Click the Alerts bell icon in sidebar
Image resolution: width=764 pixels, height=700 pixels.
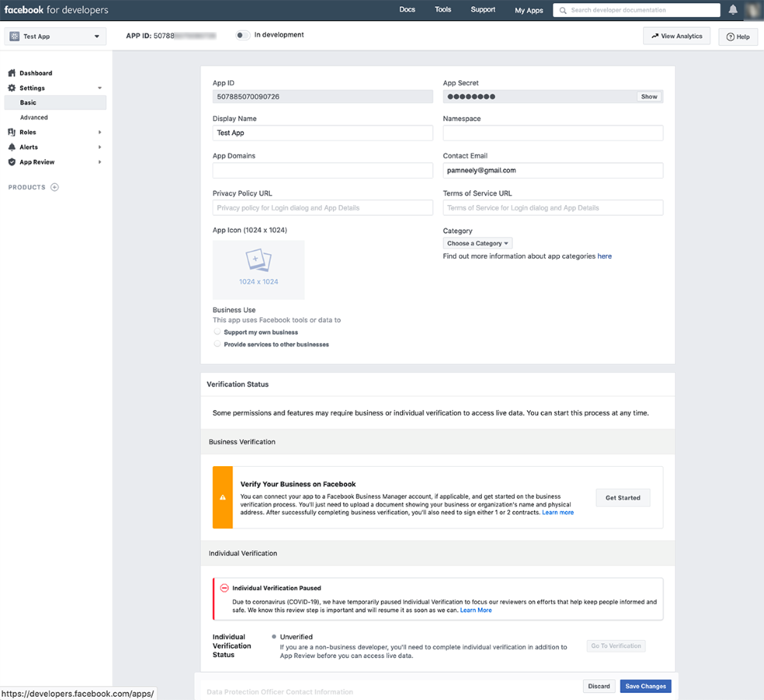12,147
